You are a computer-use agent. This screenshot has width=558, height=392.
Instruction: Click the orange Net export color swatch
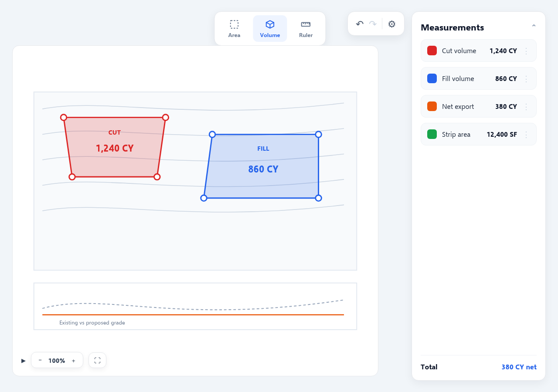click(432, 106)
